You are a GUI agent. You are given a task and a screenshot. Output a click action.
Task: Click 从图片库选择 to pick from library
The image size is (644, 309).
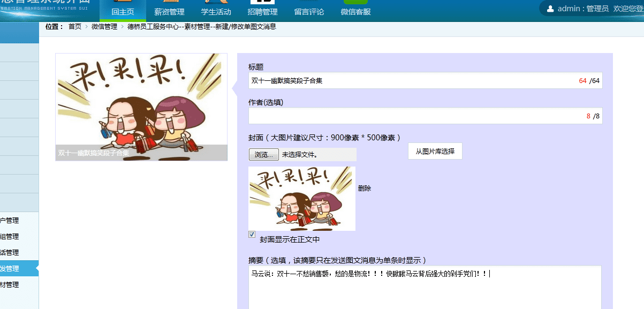[435, 151]
